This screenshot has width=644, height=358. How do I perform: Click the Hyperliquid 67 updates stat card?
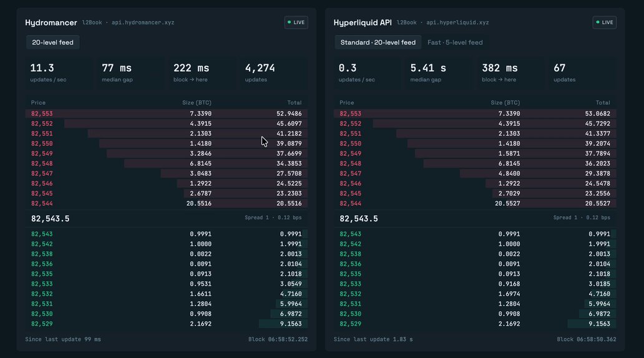point(582,73)
